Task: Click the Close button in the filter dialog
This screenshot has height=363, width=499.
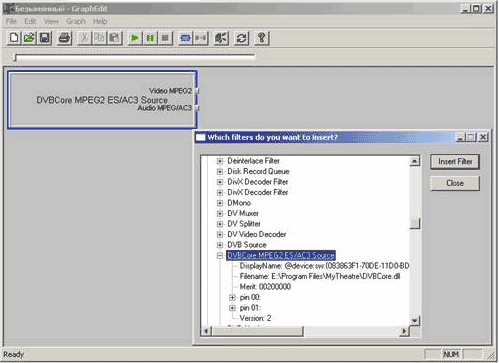Action: click(x=455, y=183)
